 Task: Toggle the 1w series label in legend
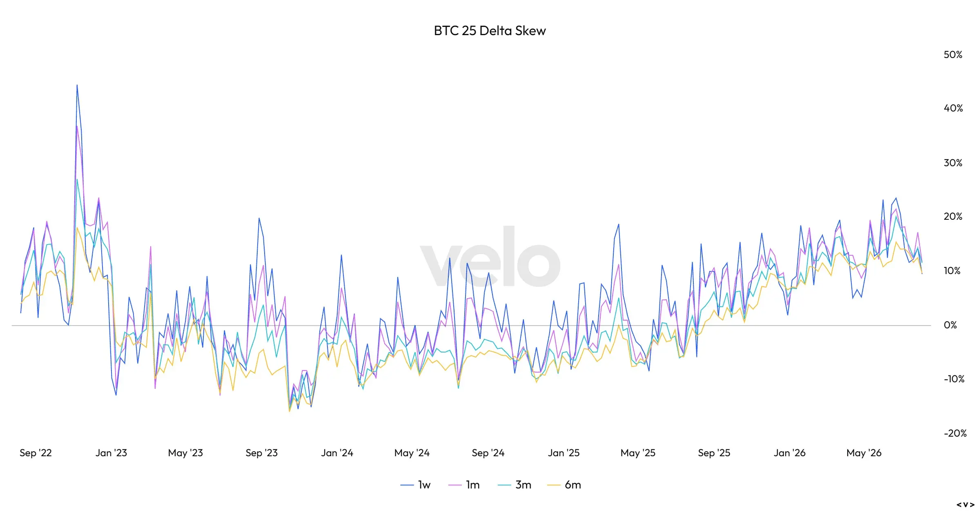424,485
